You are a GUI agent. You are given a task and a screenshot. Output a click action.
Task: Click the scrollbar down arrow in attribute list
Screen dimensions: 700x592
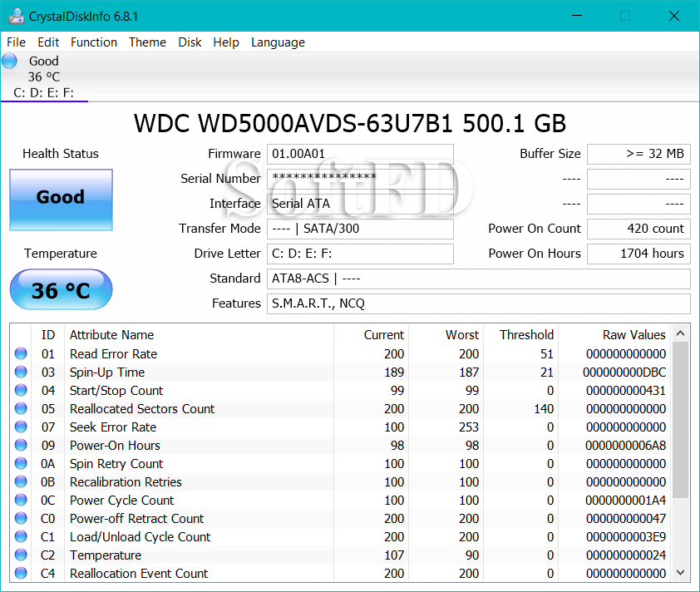tap(680, 572)
